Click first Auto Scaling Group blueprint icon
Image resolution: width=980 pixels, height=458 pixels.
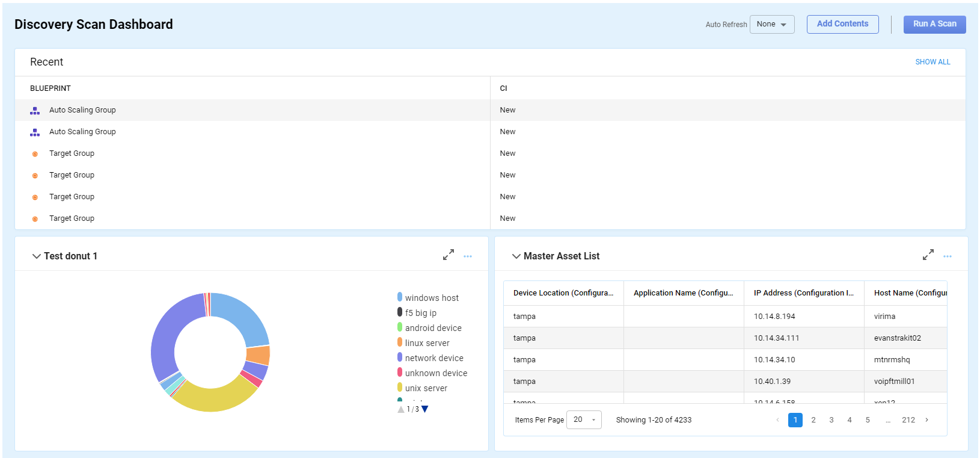click(x=35, y=111)
